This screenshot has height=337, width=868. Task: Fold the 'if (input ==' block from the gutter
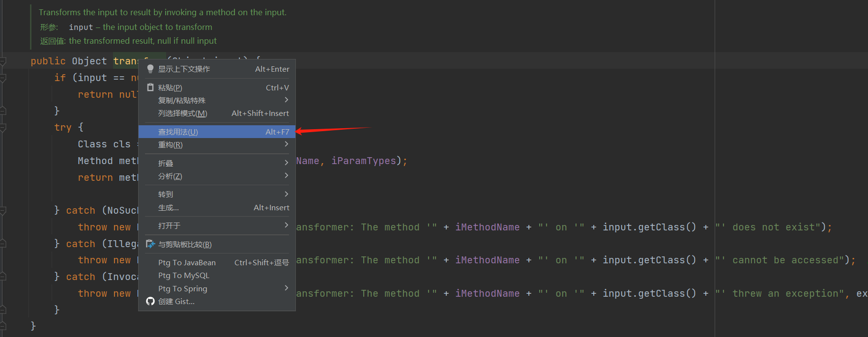point(3,78)
